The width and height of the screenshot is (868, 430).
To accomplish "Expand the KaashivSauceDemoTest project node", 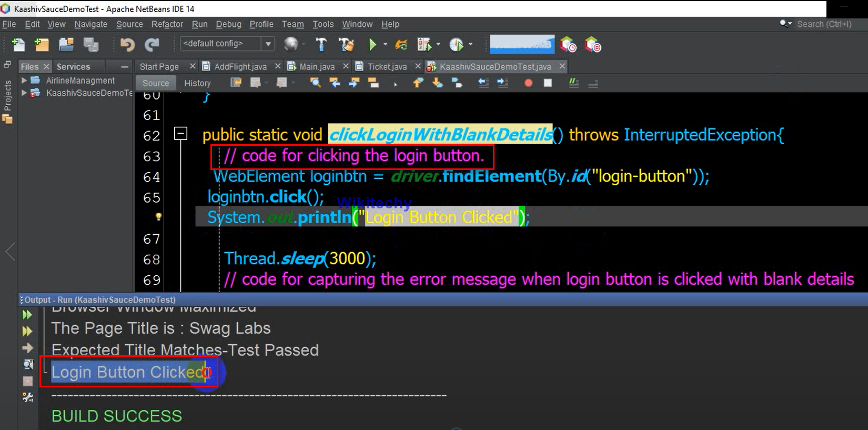I will click(24, 93).
